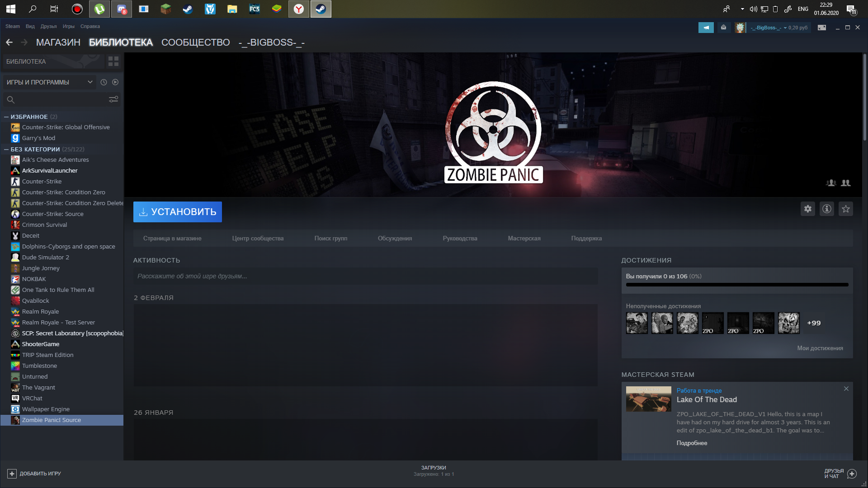868x488 pixels.
Task: Open advanced library filter options icon
Action: tap(113, 99)
